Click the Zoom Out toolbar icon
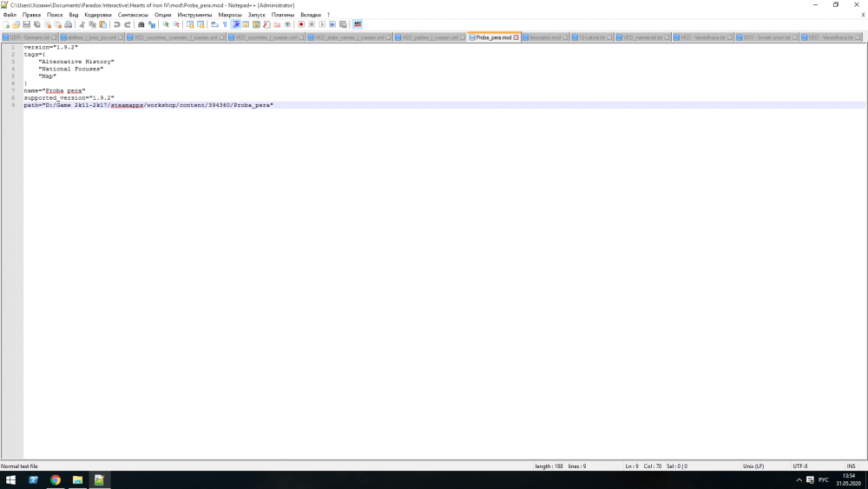868x489 pixels. [x=176, y=24]
